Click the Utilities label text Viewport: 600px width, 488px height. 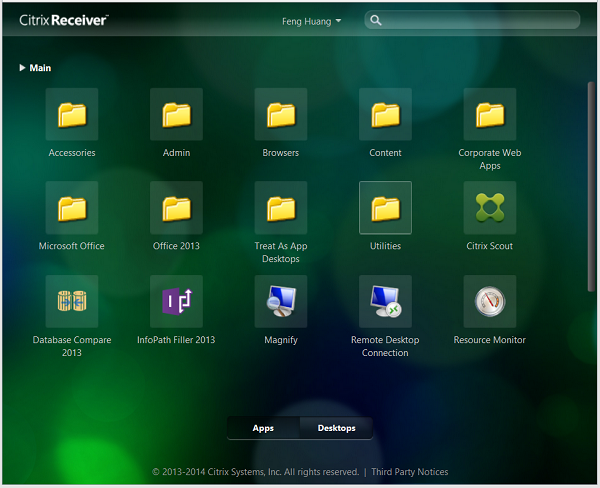tap(385, 246)
